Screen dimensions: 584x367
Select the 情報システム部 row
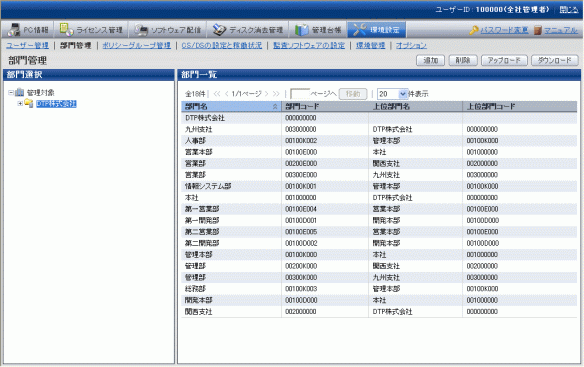[379, 186]
